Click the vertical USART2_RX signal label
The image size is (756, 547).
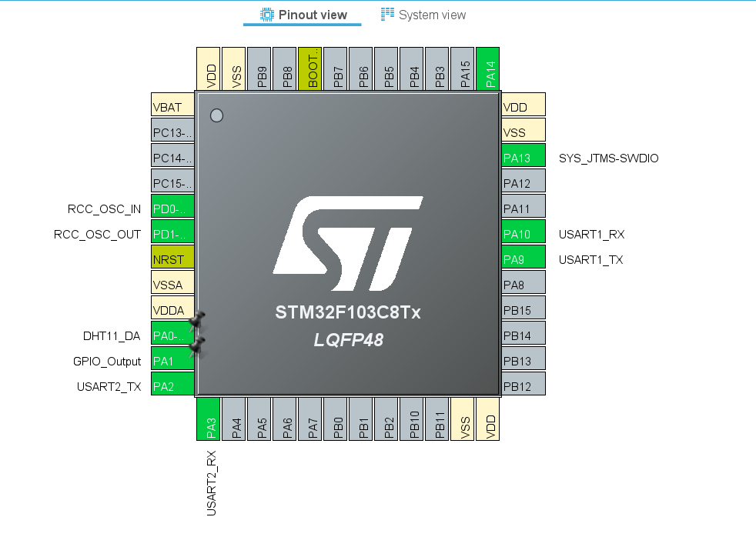(211, 483)
